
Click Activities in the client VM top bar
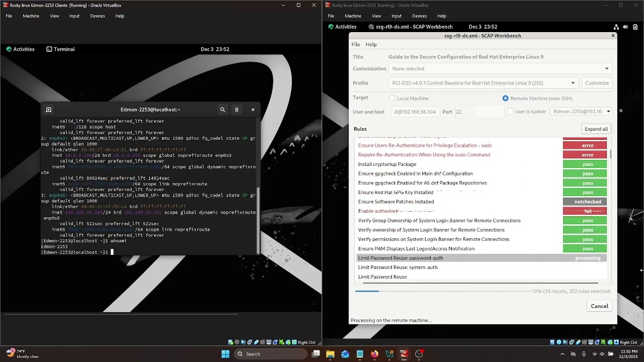(x=20, y=49)
